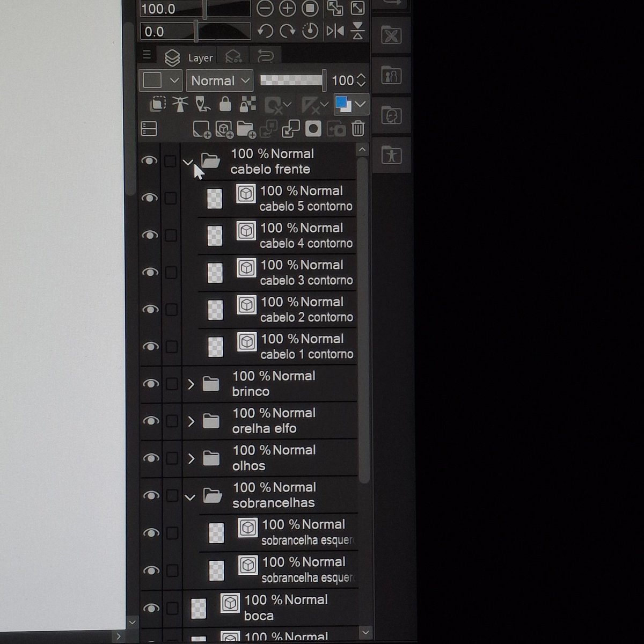Click the layer opacity slider
The image size is (644, 644).
[x=292, y=80]
